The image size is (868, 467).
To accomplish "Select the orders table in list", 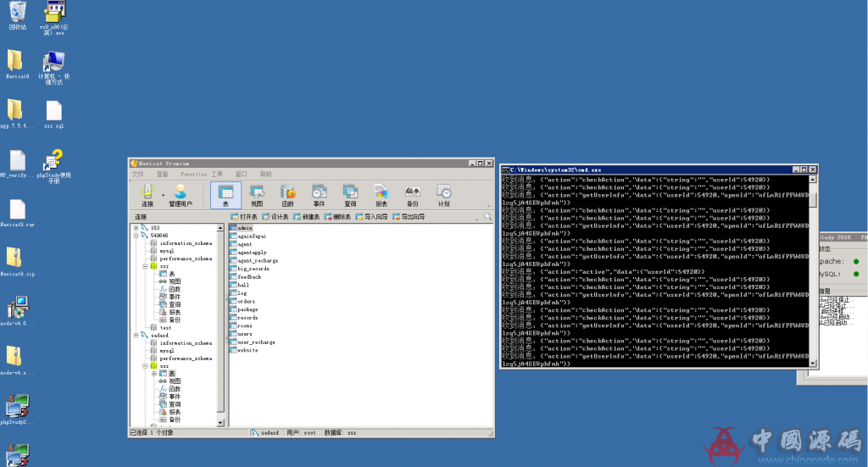I will (243, 302).
